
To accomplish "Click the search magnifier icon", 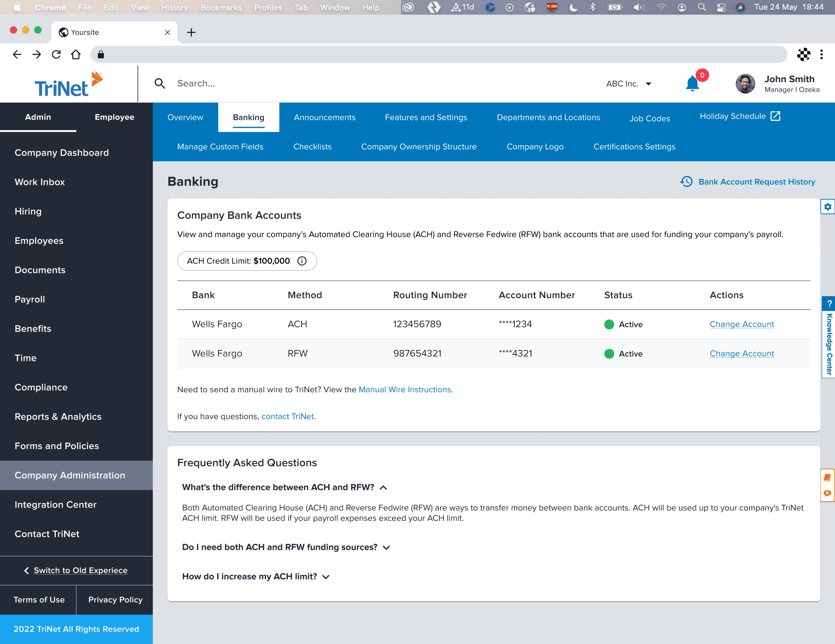I will coord(160,84).
